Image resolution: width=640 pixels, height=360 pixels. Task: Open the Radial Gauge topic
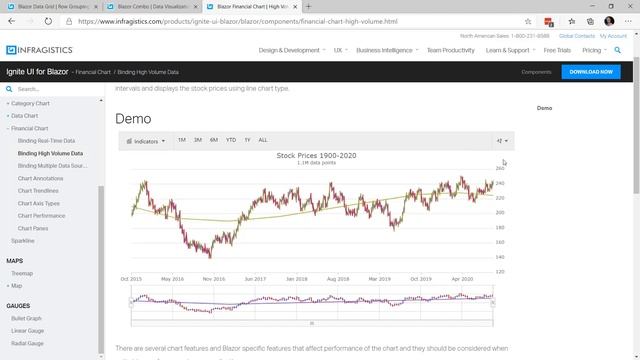(x=27, y=343)
